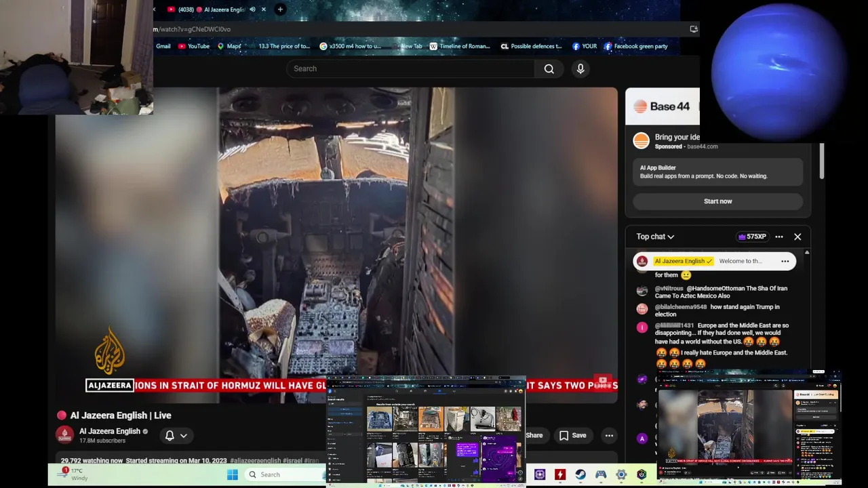The image size is (868, 488).
Task: Click the blue Neptune planet image
Action: [778, 71]
